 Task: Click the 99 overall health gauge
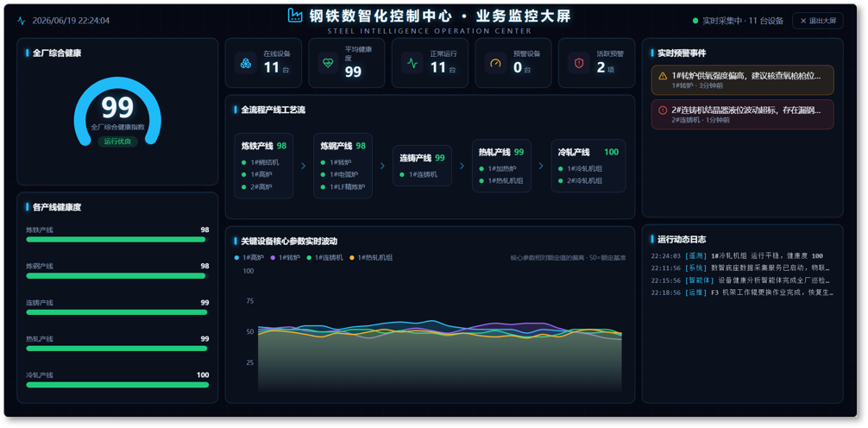tap(117, 110)
